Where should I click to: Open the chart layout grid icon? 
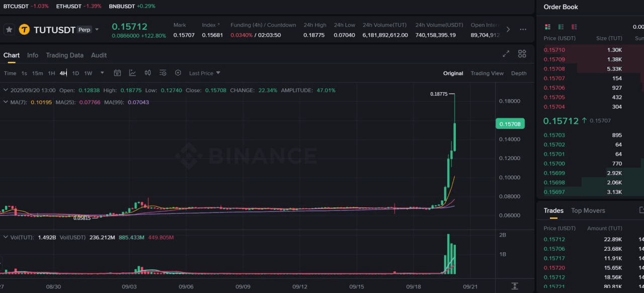point(522,54)
